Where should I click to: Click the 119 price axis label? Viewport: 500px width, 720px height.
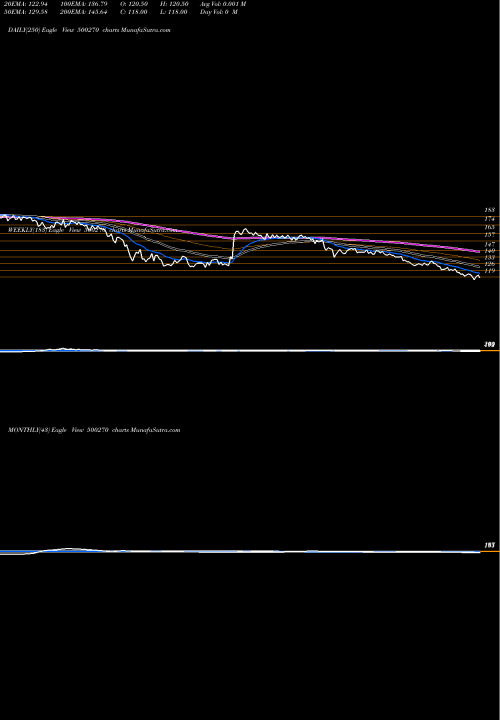(x=489, y=271)
